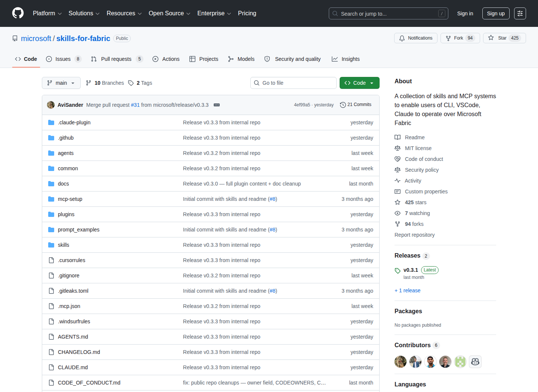Viewport: 538px width, 392px height.
Task: Open the .gitleaks.toml file
Action: click(73, 291)
